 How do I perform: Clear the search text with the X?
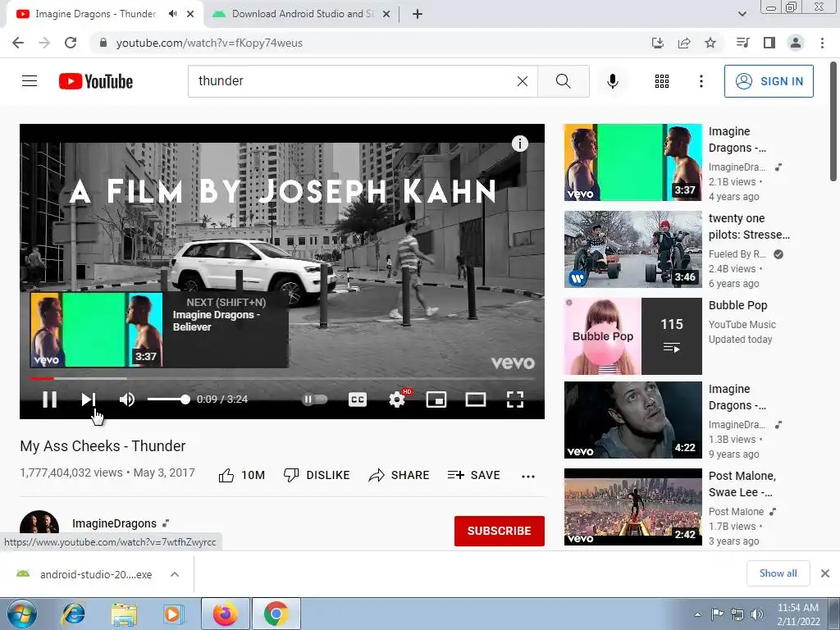point(523,81)
